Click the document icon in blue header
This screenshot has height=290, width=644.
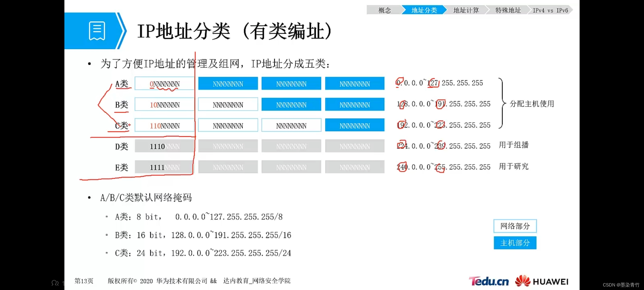pos(97,31)
